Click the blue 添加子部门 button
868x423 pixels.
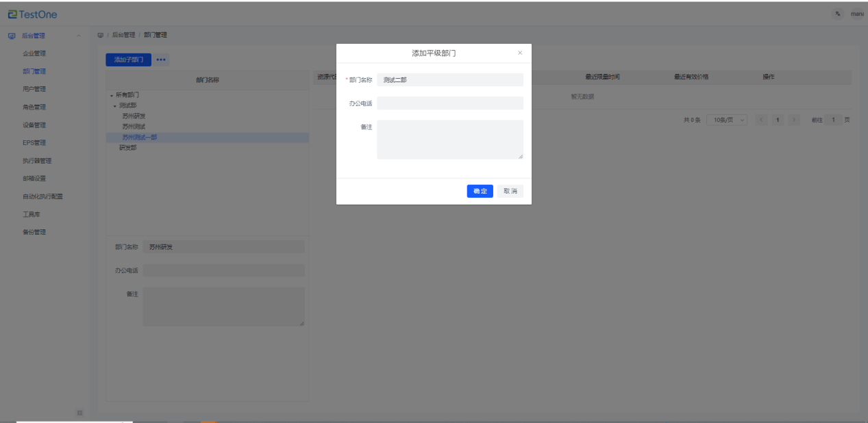point(128,60)
